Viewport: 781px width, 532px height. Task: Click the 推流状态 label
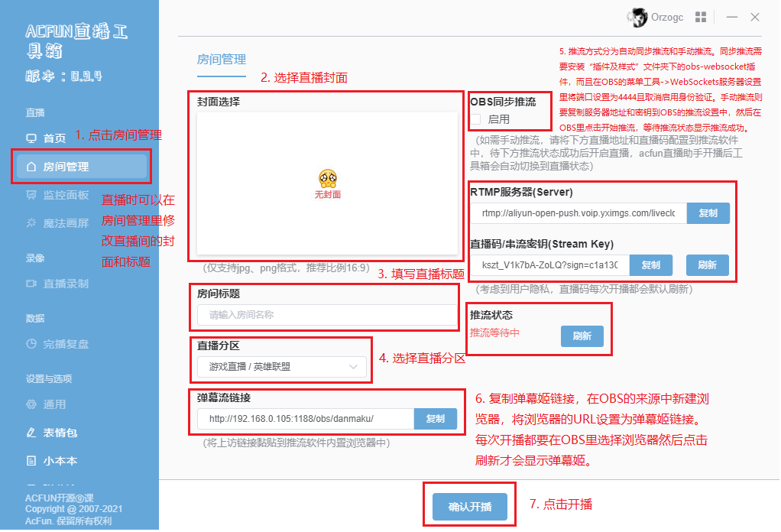point(491,315)
